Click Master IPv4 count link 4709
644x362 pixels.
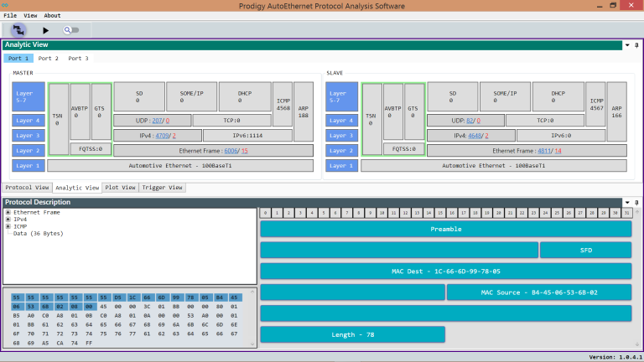pos(162,136)
